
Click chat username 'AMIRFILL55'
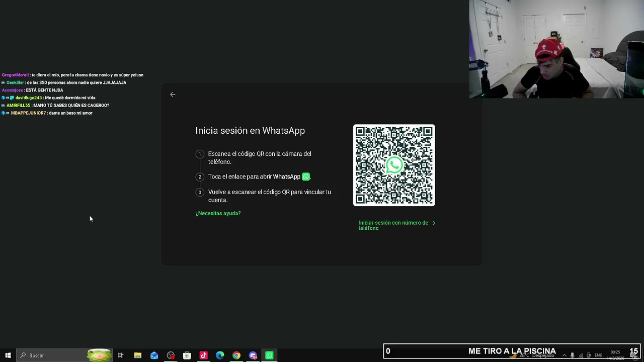19,105
